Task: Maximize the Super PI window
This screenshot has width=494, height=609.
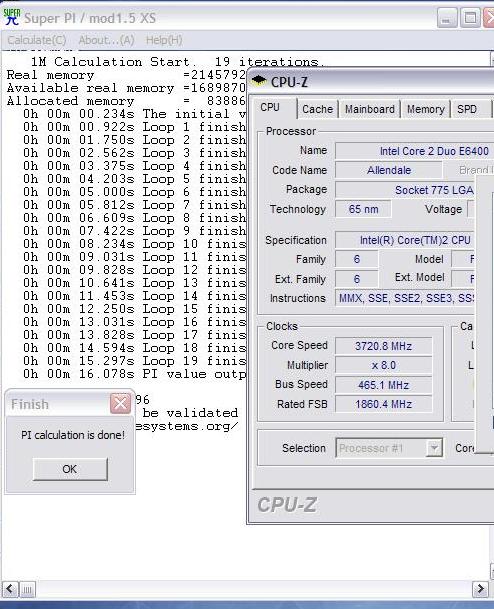Action: [470, 18]
